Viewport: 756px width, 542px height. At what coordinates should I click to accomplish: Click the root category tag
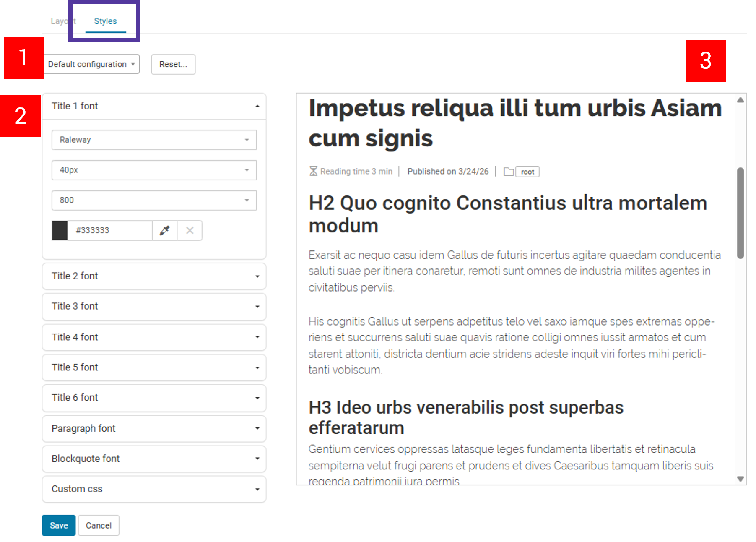(x=527, y=172)
